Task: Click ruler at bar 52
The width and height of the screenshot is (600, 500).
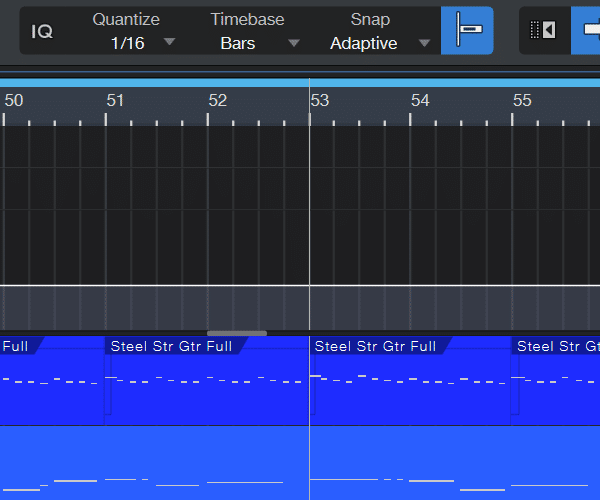Action: point(218,101)
